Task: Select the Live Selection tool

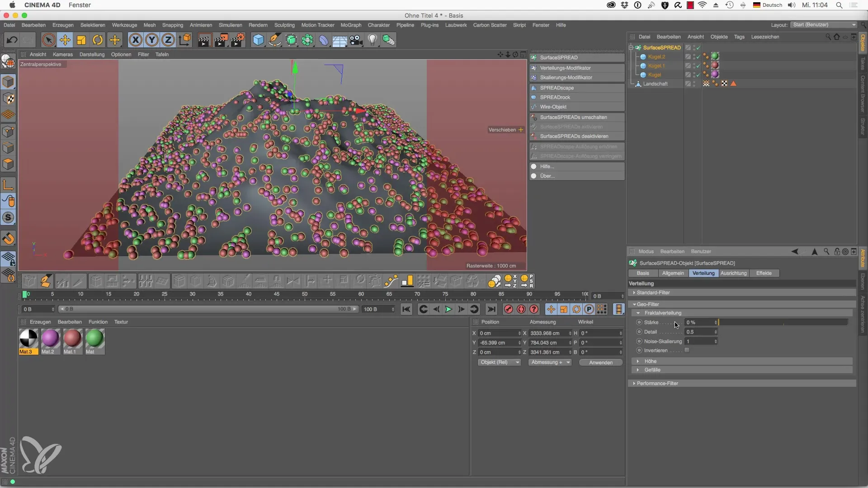Action: 48,40
